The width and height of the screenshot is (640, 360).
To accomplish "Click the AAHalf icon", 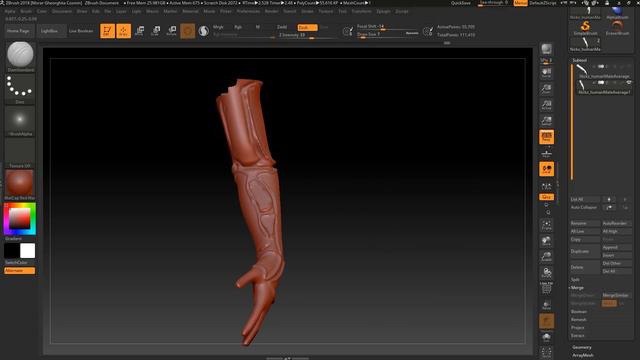I will (x=546, y=121).
